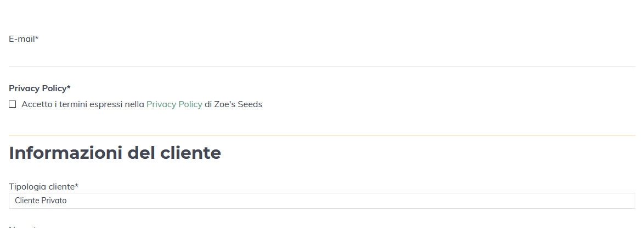Open the Tipologia cliente dropdown

pos(321,201)
